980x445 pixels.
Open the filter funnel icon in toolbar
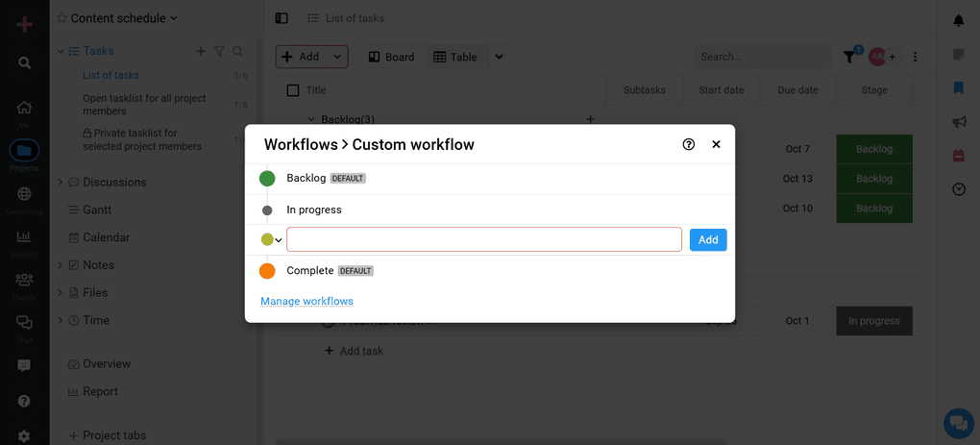(x=849, y=58)
